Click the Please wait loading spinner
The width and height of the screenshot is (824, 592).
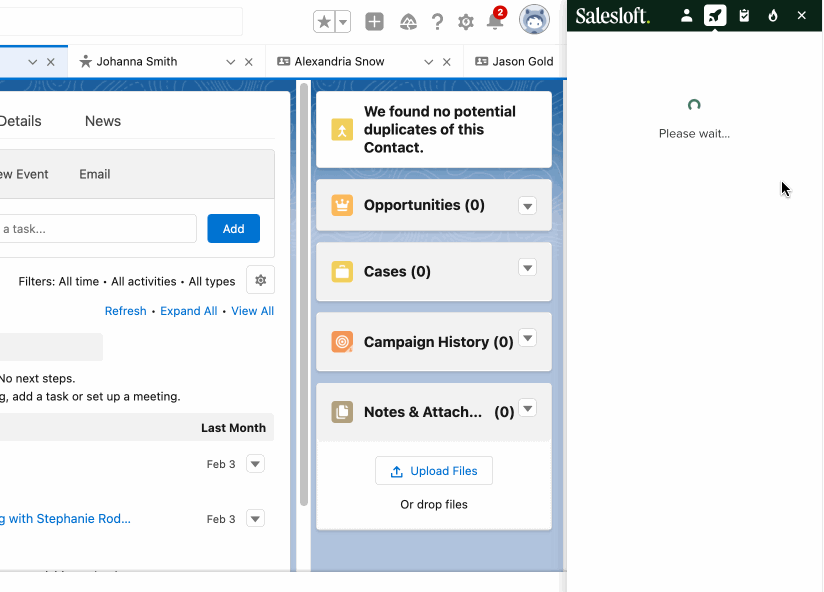(x=694, y=104)
